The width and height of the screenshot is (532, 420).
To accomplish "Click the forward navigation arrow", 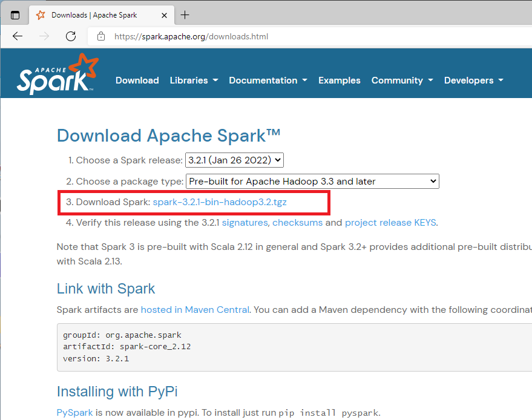I will 44,36.
